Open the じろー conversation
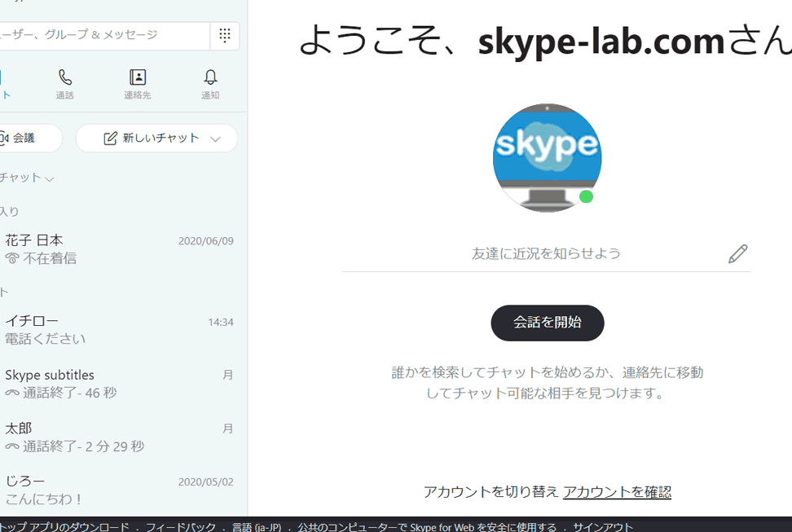Viewport: 792px width, 532px height. (x=119, y=490)
